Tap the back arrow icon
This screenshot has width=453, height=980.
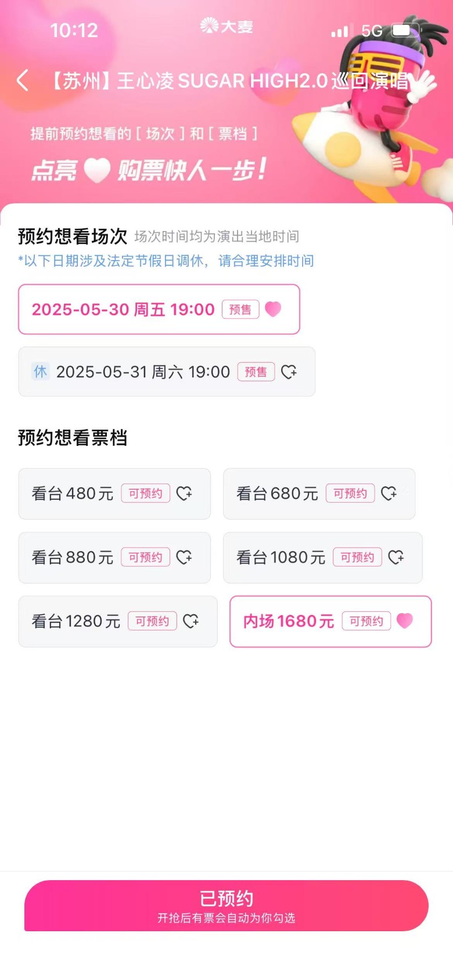click(23, 81)
